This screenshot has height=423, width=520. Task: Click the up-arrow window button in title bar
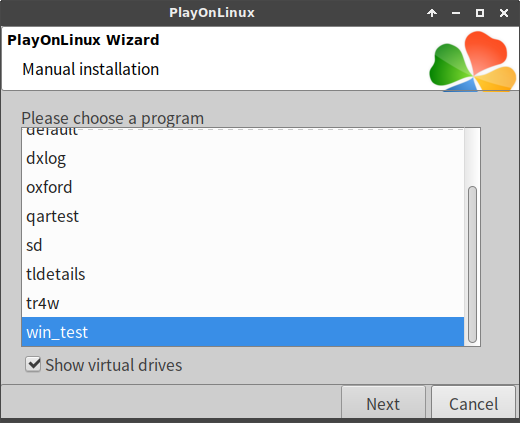pos(432,13)
